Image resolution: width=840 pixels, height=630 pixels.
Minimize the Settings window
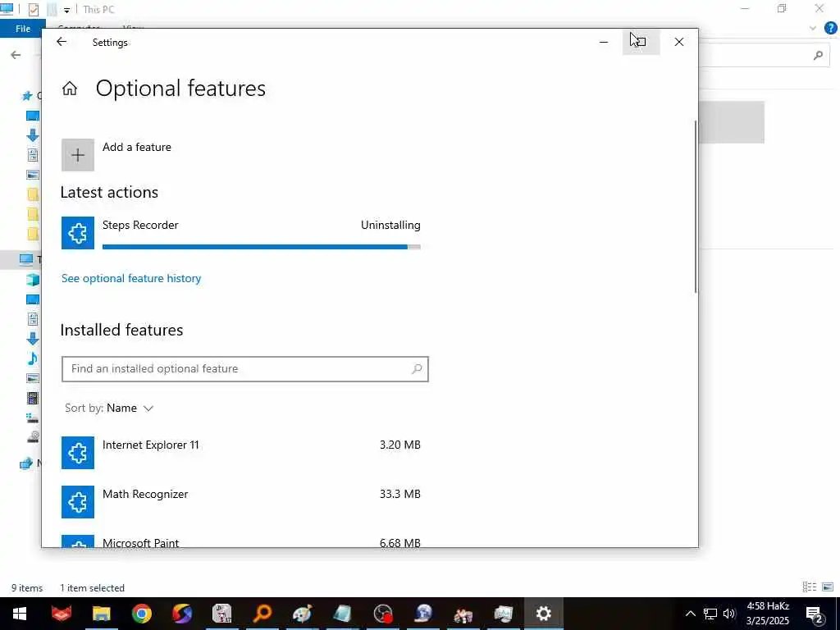point(604,42)
